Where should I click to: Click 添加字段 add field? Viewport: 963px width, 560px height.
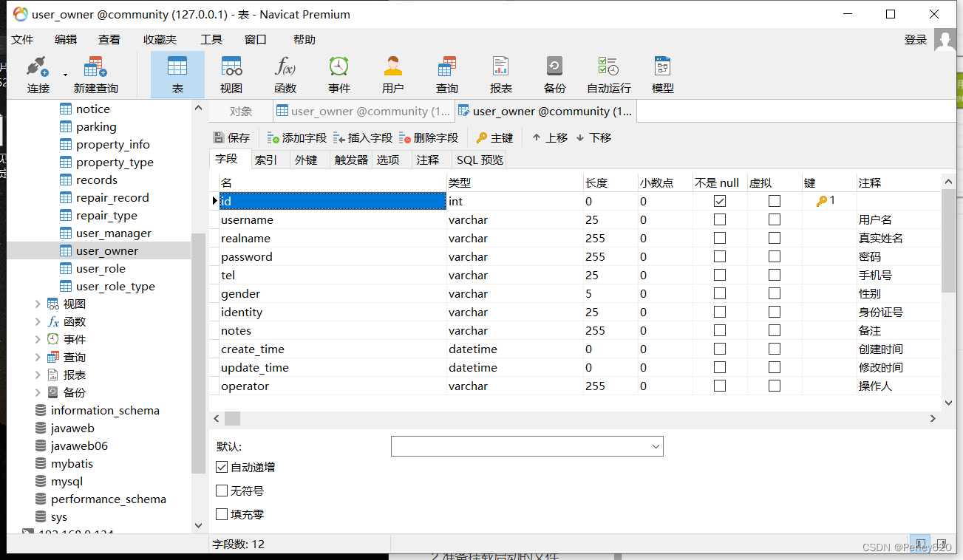click(296, 137)
